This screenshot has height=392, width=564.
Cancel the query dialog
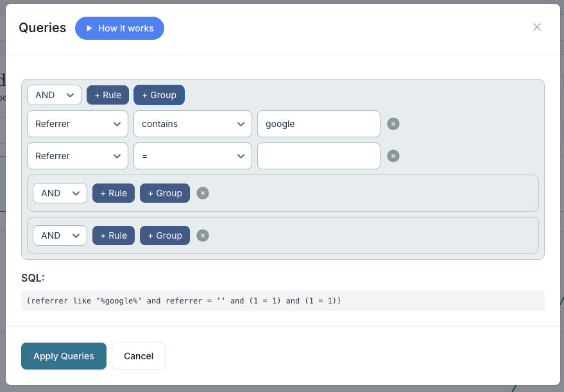[139, 356]
